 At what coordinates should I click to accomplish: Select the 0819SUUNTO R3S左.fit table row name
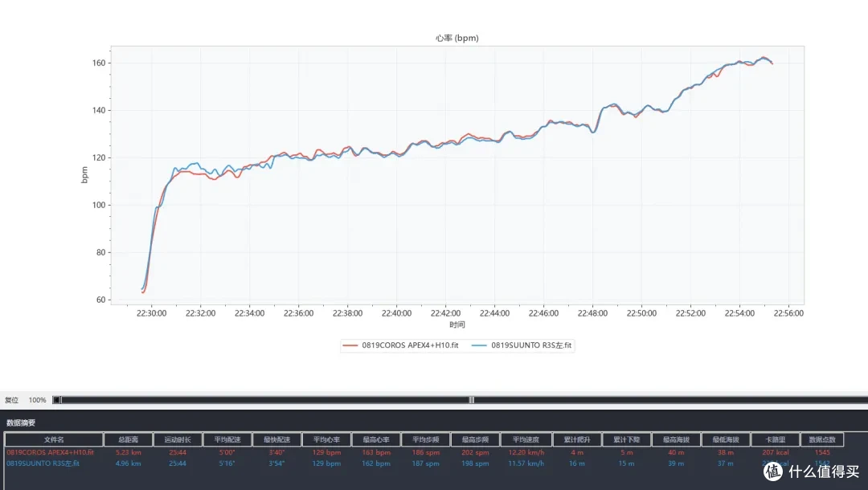43,463
